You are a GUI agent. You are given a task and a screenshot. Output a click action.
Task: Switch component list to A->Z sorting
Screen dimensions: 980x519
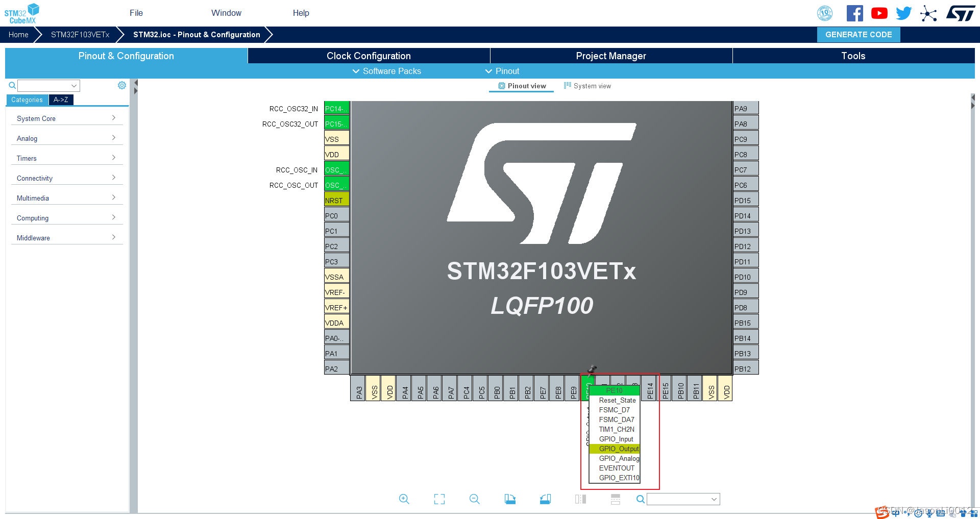[61, 100]
